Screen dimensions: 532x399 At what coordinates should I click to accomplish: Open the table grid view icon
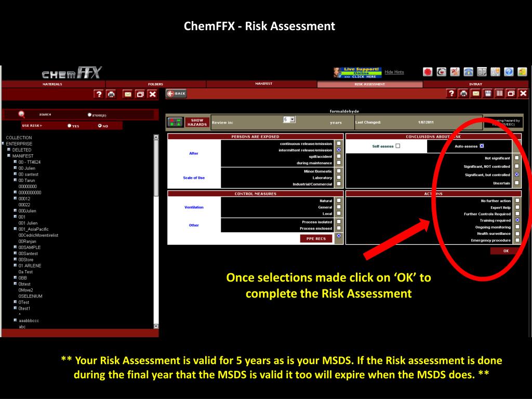pyautogui.click(x=499, y=94)
